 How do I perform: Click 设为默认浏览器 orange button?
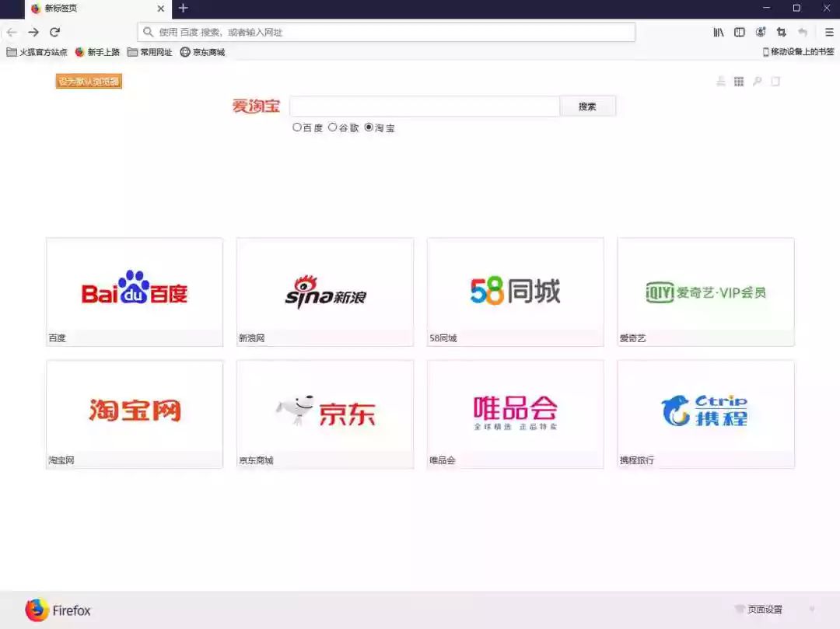click(89, 82)
